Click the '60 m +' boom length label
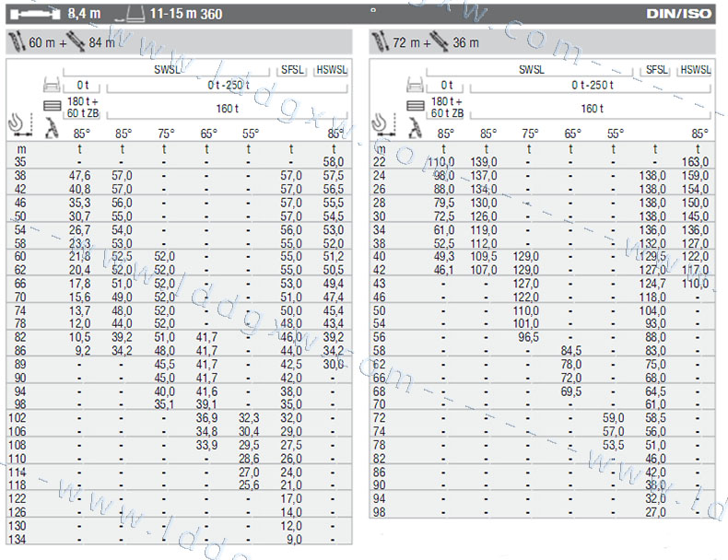 [x=48, y=42]
